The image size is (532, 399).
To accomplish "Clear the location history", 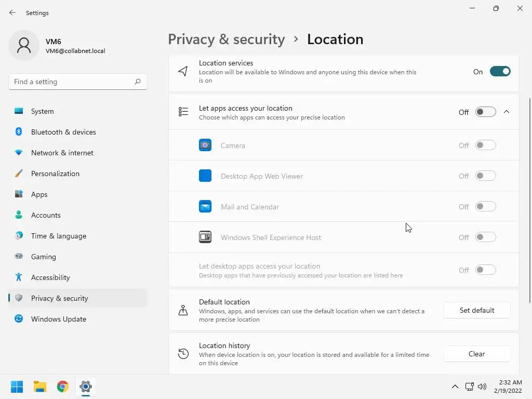I will 476,354.
